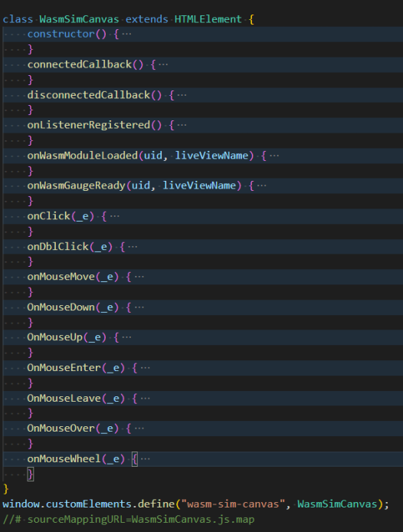
Task: Expand folded constructor body ellipsis
Action: 126,34
